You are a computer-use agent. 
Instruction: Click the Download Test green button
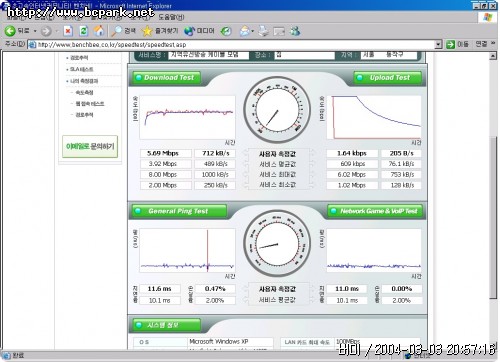[167, 78]
